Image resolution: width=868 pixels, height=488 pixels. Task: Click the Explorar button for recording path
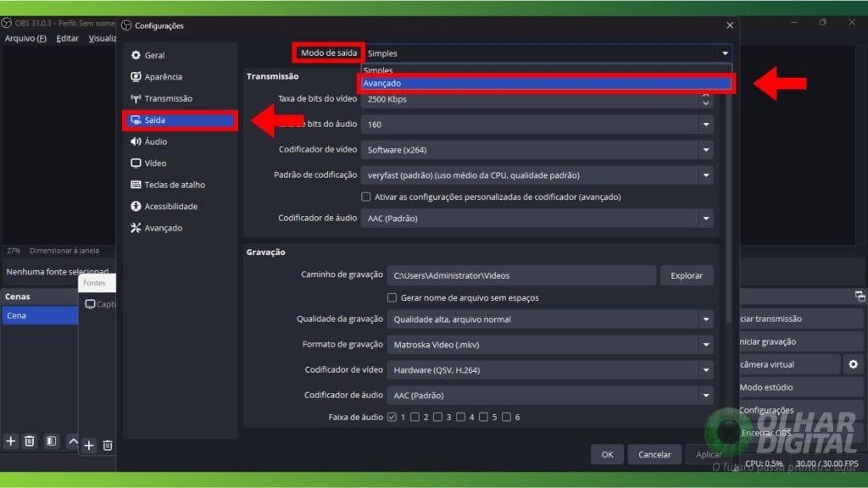click(686, 275)
